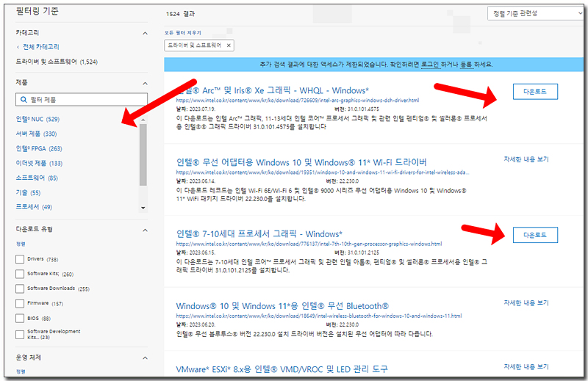Open the intel-7th-10th-gen-processor-graphics URL
Image resolution: width=588 pixels, height=381 pixels.
click(309, 244)
